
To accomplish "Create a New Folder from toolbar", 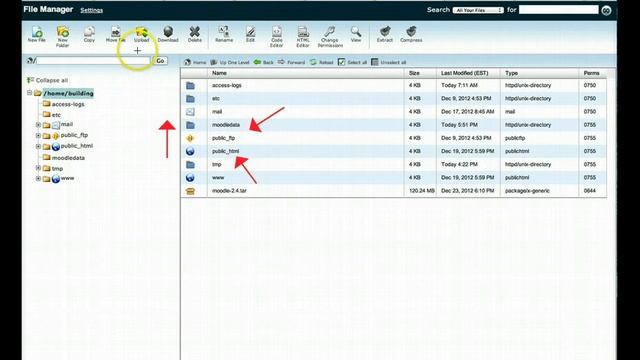I will 62,36.
